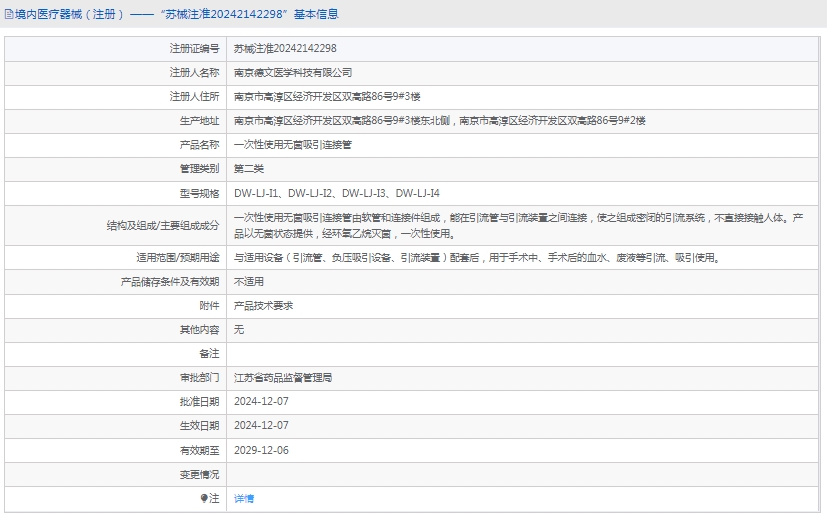Viewport: 827px width, 517px height.
Task: Click the 注册人住所 address value
Action: [327, 96]
